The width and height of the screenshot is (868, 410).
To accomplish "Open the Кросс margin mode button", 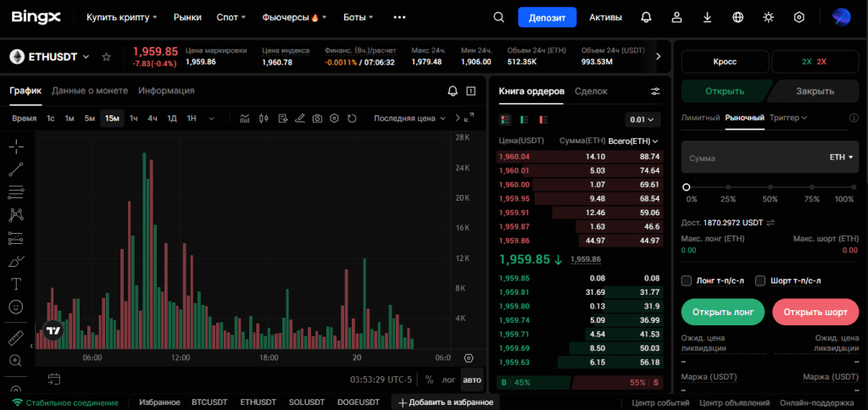I will coord(725,62).
